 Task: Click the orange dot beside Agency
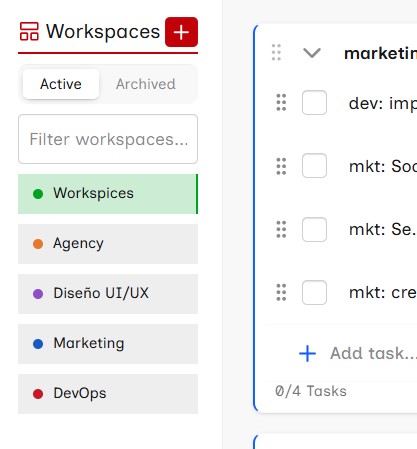tap(38, 244)
